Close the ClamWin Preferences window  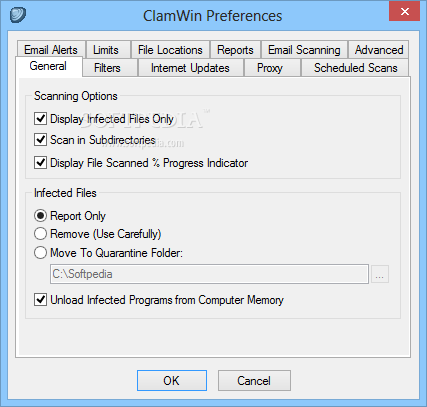(x=404, y=11)
